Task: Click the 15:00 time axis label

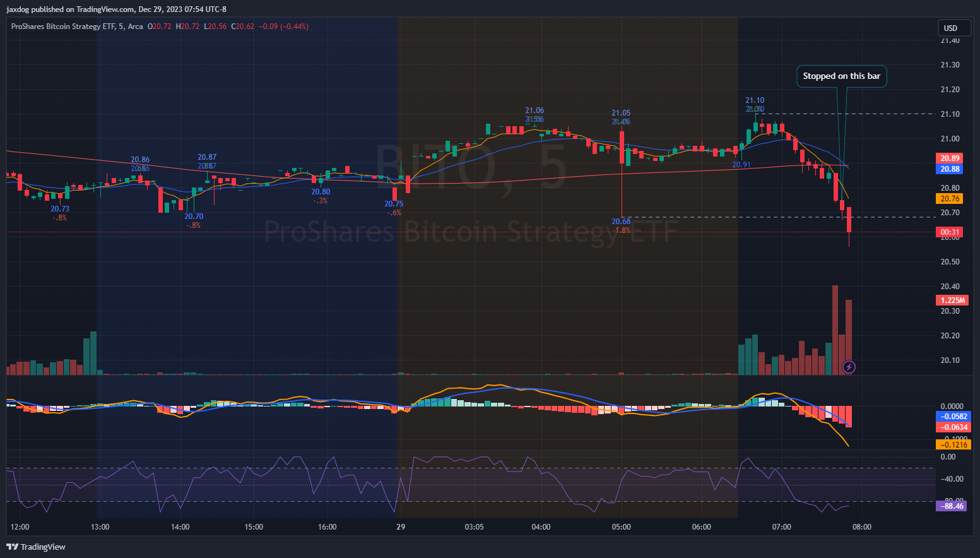Action: click(254, 527)
